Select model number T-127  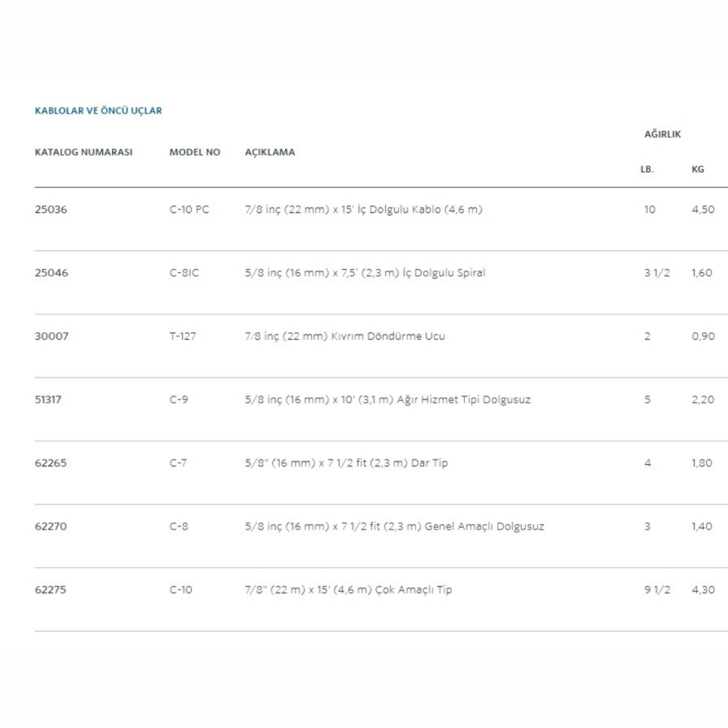tap(183, 336)
